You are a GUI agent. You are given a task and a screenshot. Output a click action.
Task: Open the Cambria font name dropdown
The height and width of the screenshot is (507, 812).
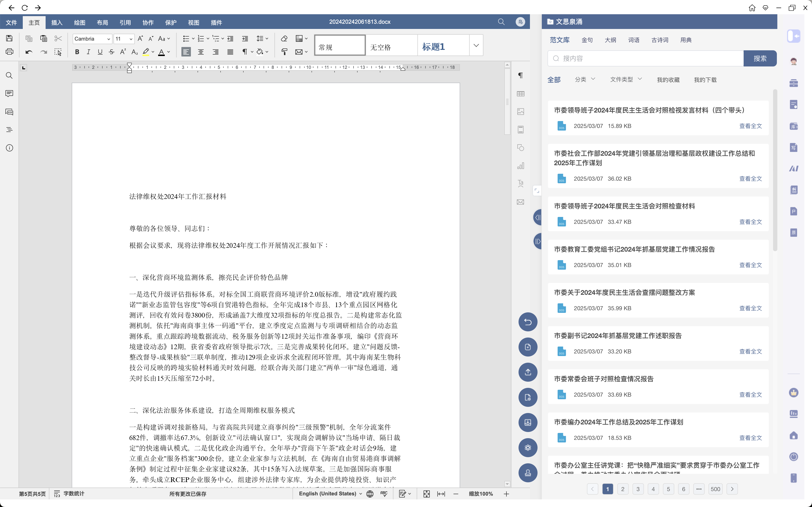tap(108, 39)
